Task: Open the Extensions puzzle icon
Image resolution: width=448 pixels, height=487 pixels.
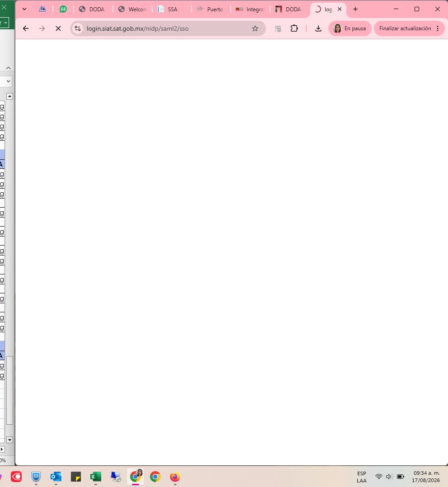Action: coord(294,28)
